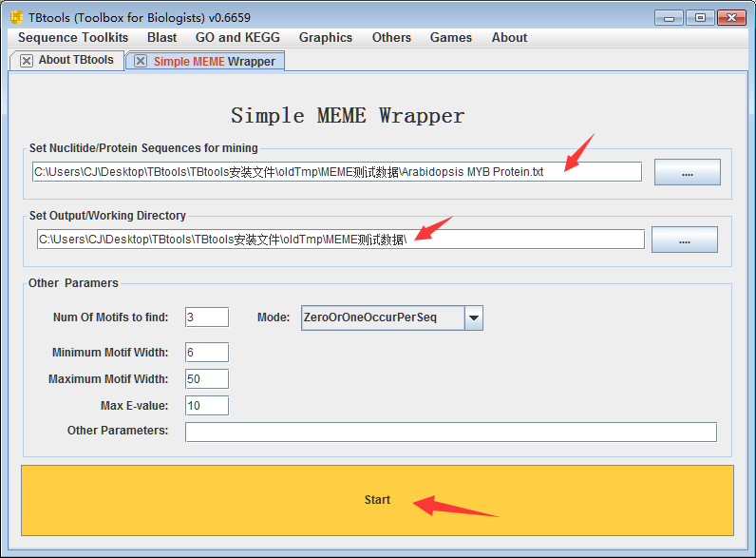Open the GO and KEGG menu
The image size is (756, 558).
237,38
